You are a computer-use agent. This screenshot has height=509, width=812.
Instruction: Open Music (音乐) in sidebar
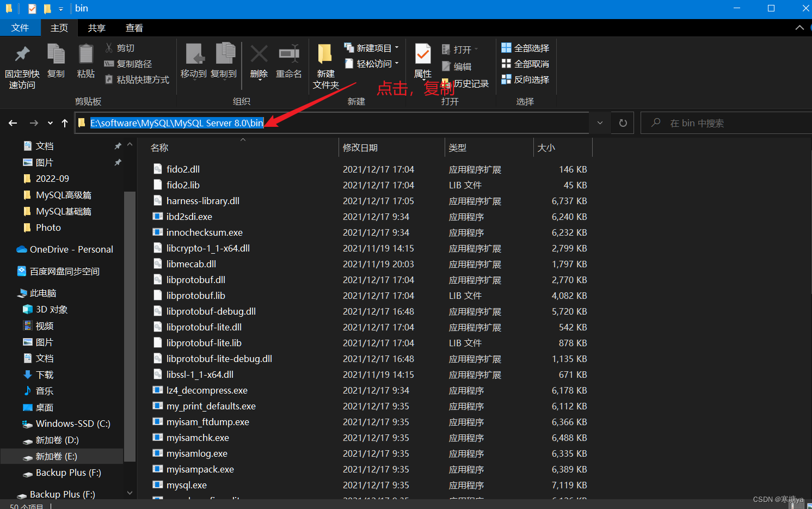[39, 391]
